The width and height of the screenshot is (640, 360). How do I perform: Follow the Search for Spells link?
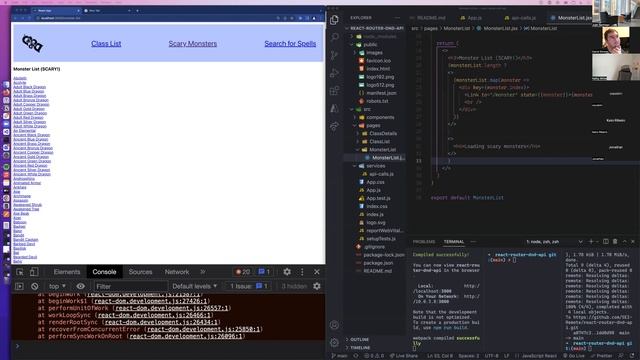coord(290,44)
